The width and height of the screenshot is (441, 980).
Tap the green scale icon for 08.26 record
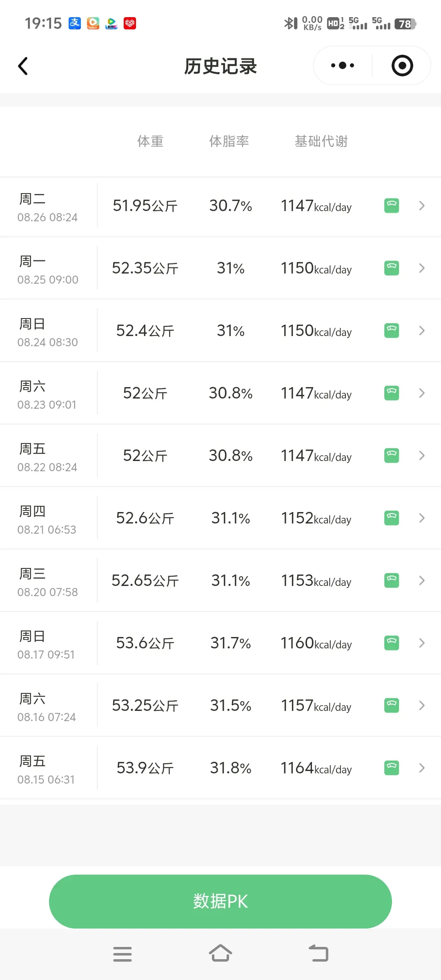[392, 206]
